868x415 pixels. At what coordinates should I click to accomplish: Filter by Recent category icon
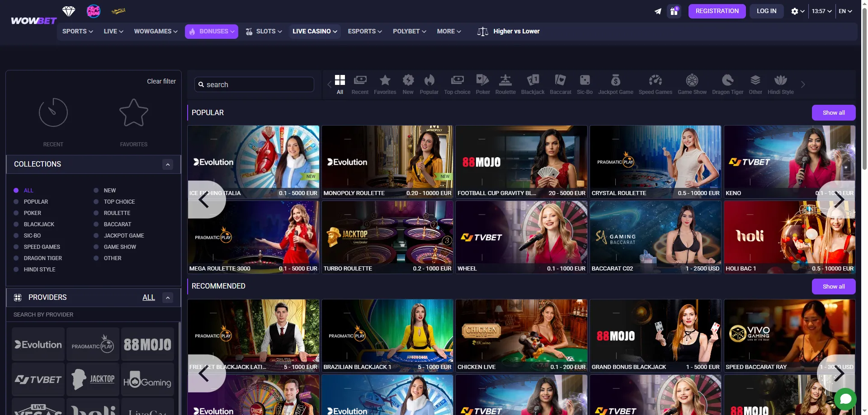(x=360, y=84)
